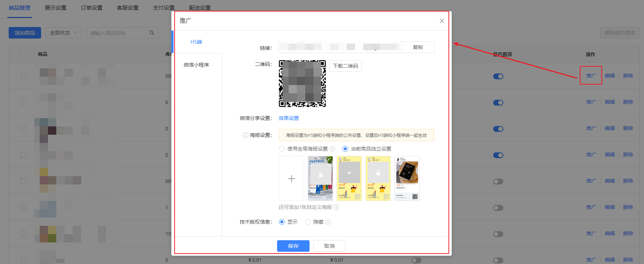
Task: Click 保存 button in dialog
Action: tap(293, 246)
